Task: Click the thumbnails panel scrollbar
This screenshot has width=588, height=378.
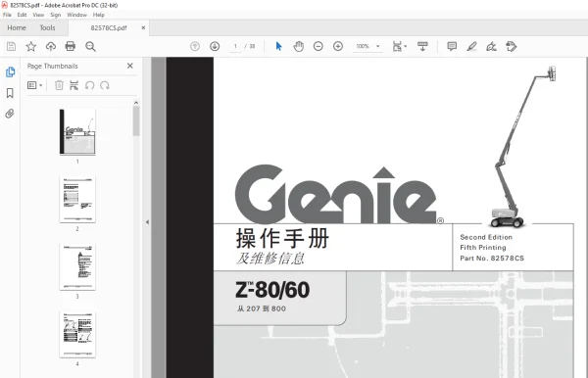Action: pyautogui.click(x=136, y=120)
